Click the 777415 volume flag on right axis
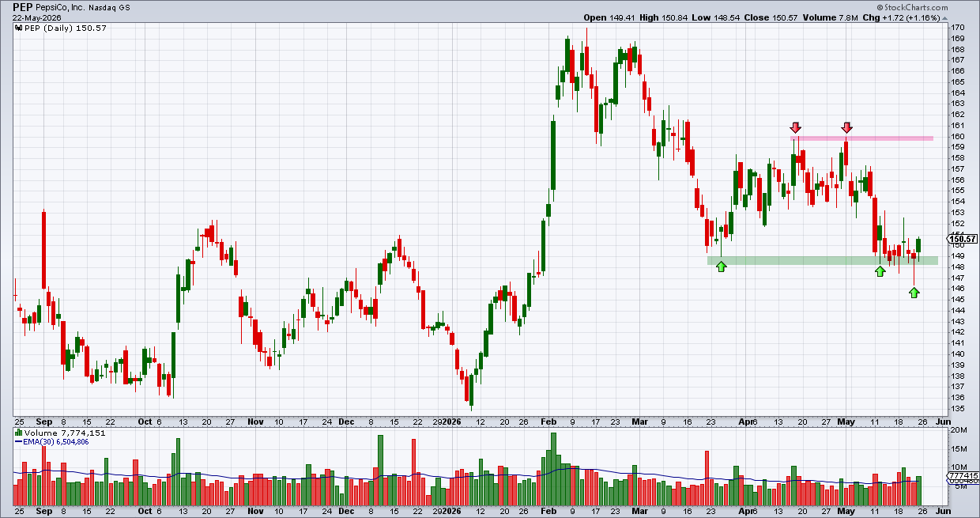This screenshot has height=518, width=980. (x=962, y=475)
